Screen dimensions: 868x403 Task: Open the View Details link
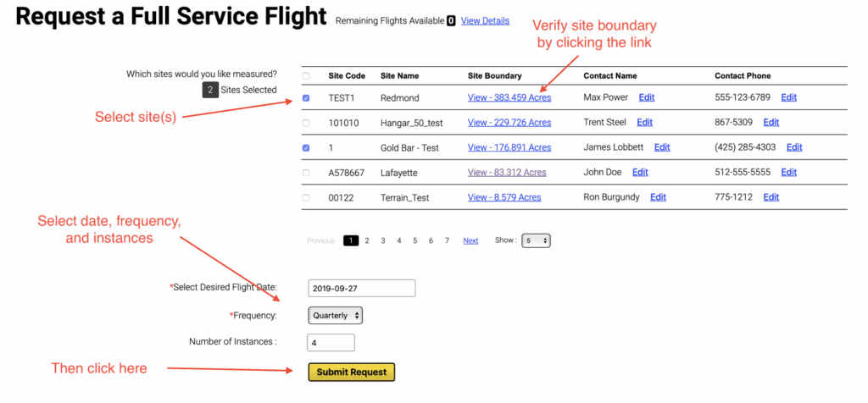pos(485,21)
